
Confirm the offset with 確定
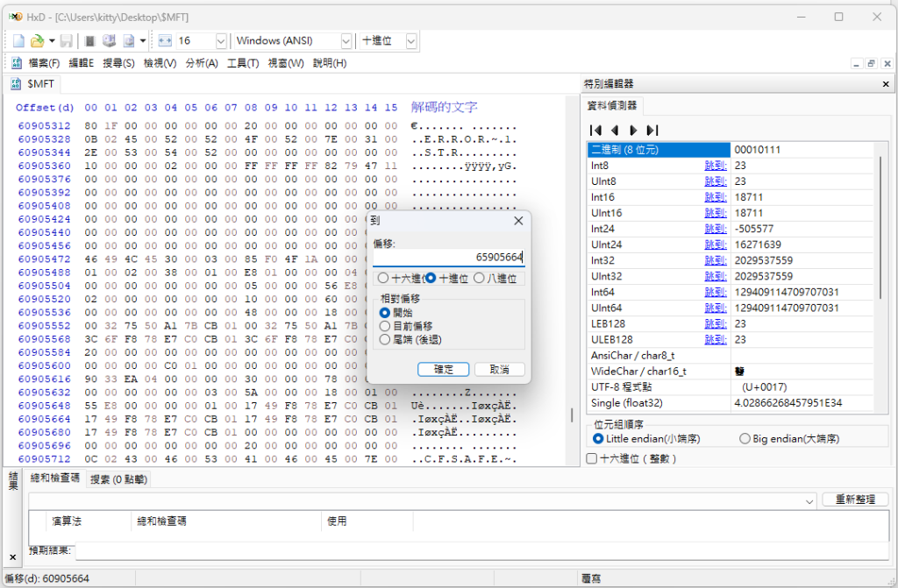443,369
